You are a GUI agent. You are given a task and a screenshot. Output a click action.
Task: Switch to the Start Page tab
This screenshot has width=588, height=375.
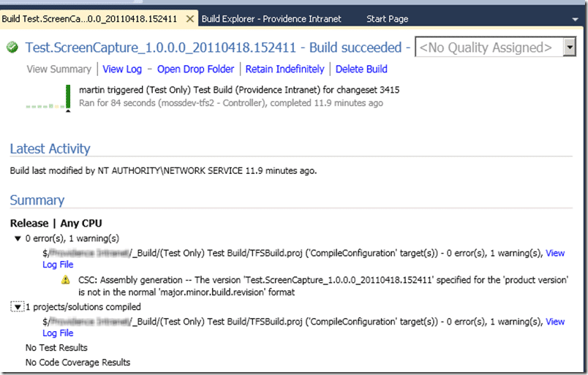coord(387,19)
